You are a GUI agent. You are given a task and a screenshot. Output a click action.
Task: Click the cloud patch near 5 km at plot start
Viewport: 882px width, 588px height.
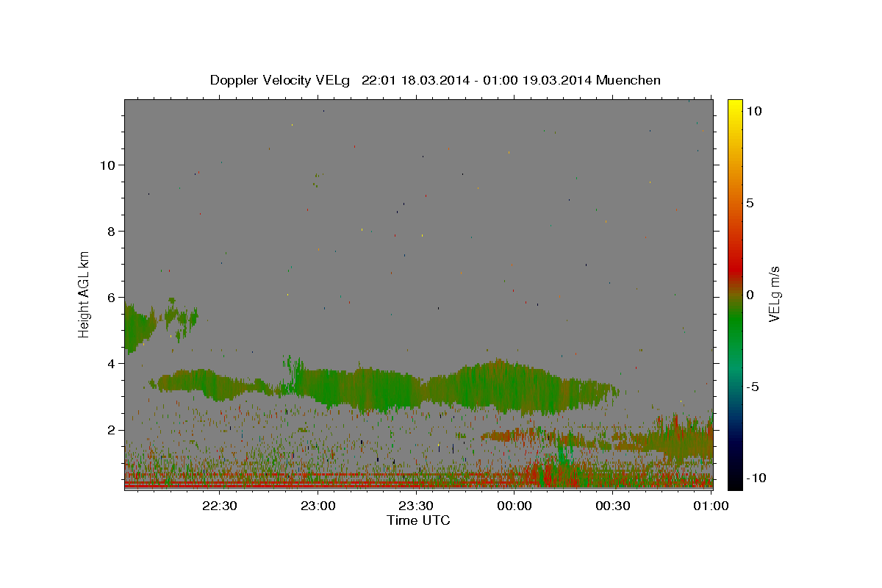point(140,328)
